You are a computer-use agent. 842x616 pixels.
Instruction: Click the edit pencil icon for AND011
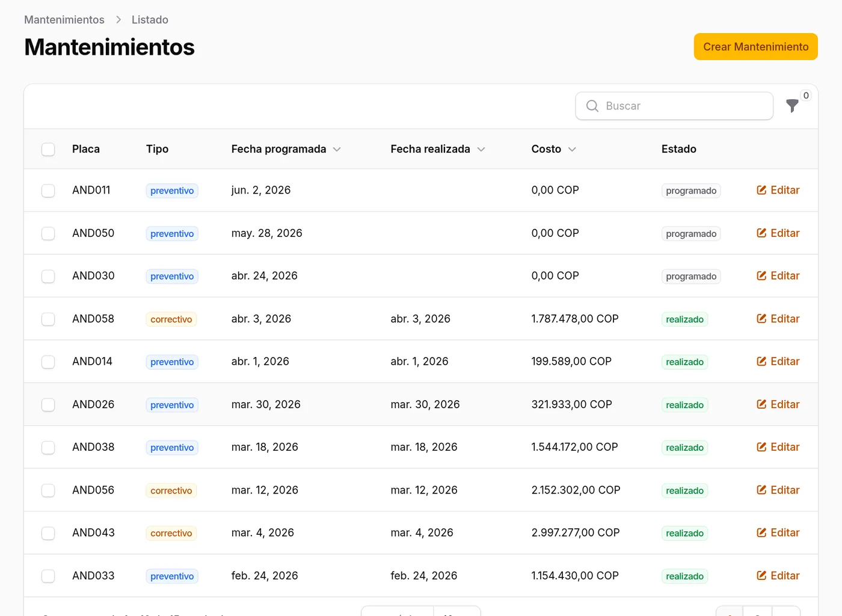[761, 190]
